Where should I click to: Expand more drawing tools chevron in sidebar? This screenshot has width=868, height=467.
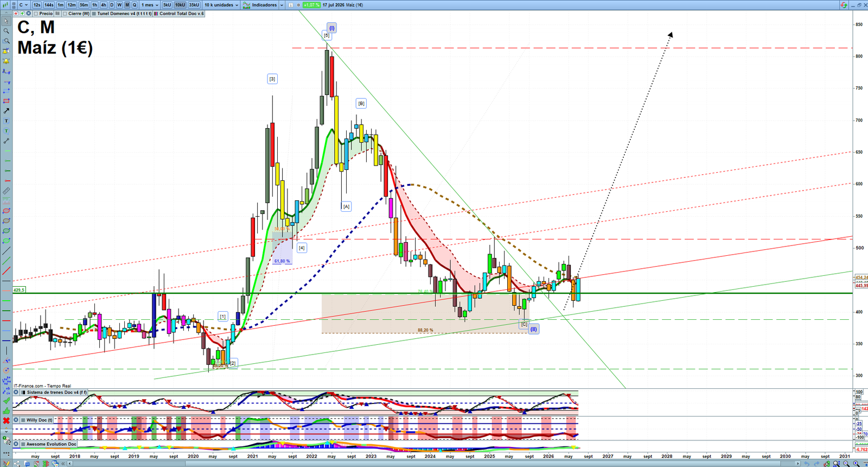click(6, 432)
